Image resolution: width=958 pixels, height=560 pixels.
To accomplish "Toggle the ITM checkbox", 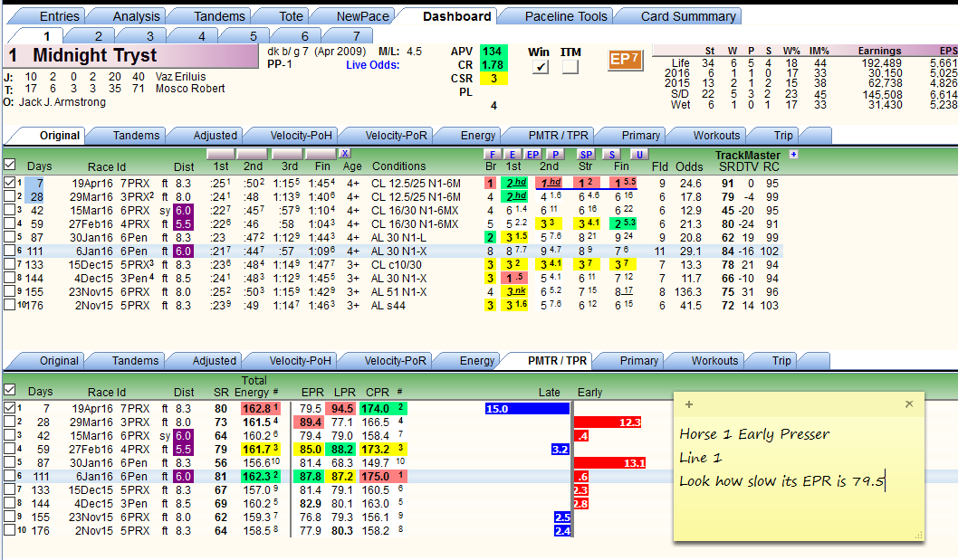I will (x=570, y=67).
